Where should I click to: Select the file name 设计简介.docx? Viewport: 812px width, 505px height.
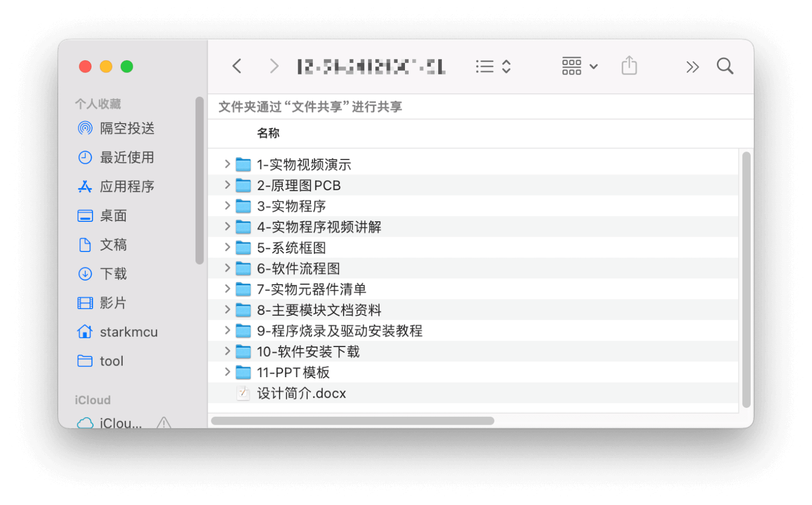click(x=301, y=394)
